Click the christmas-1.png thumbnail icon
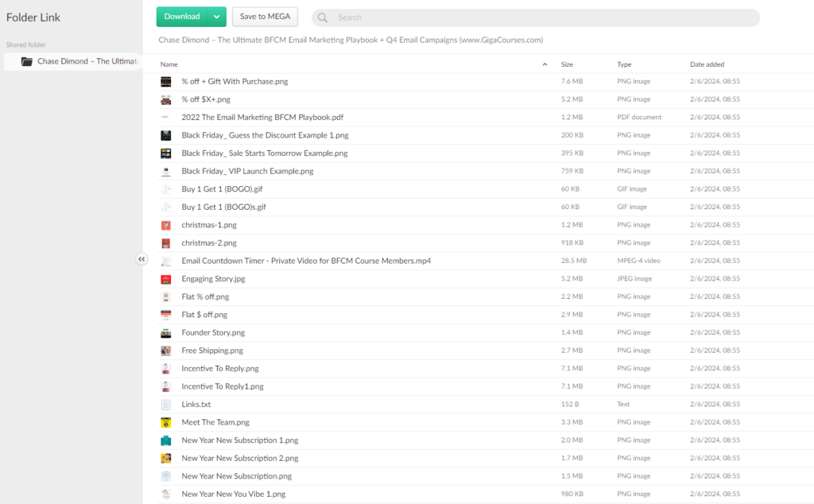Screen dimensions: 814x504 [166, 224]
